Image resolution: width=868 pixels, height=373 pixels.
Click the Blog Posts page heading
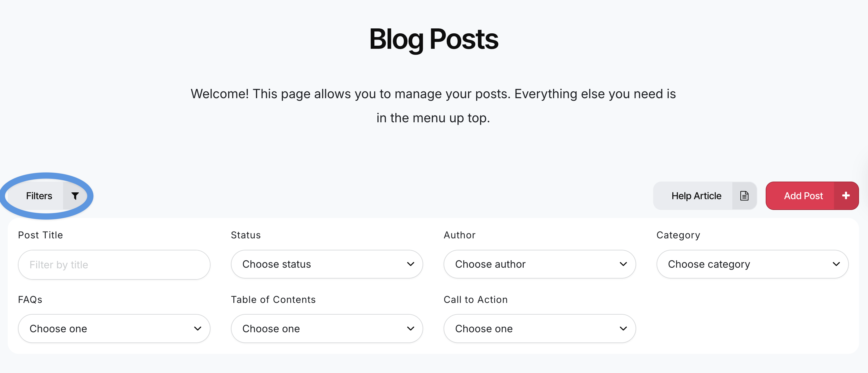434,39
